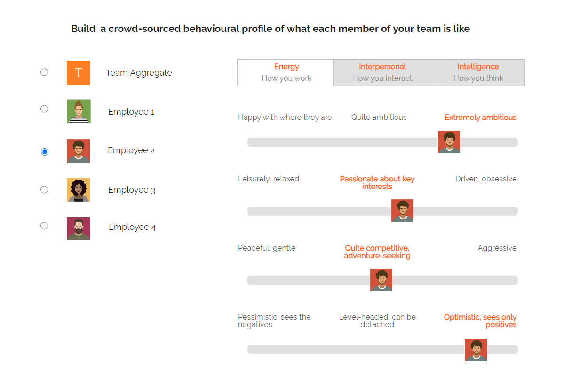Click Employee 1 avatar with striped shirt
The width and height of the screenshot is (588, 376).
[x=79, y=111]
